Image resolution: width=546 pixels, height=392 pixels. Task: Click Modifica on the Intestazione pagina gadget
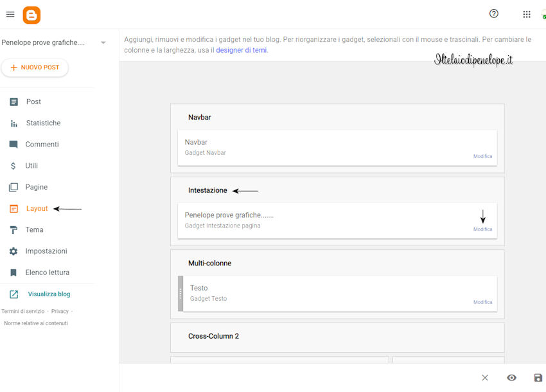(482, 229)
